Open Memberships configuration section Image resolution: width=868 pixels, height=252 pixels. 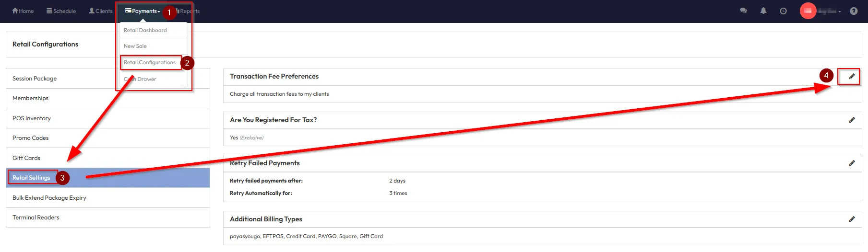point(30,98)
